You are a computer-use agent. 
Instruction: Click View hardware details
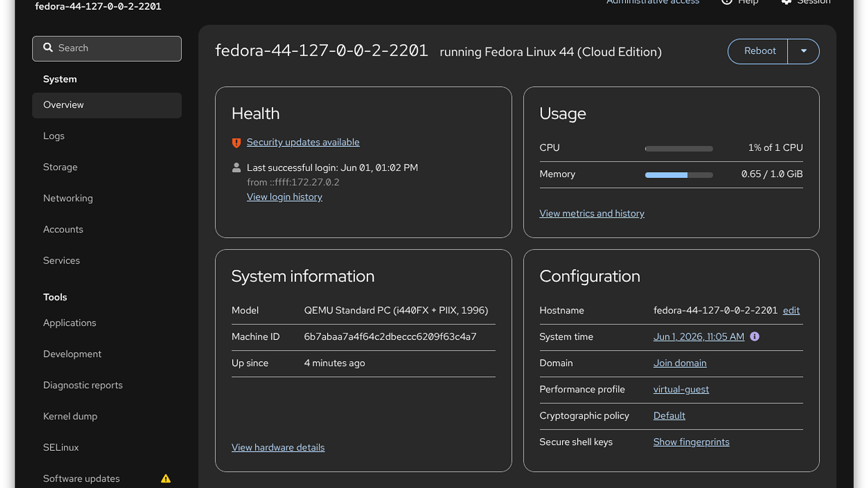(278, 447)
